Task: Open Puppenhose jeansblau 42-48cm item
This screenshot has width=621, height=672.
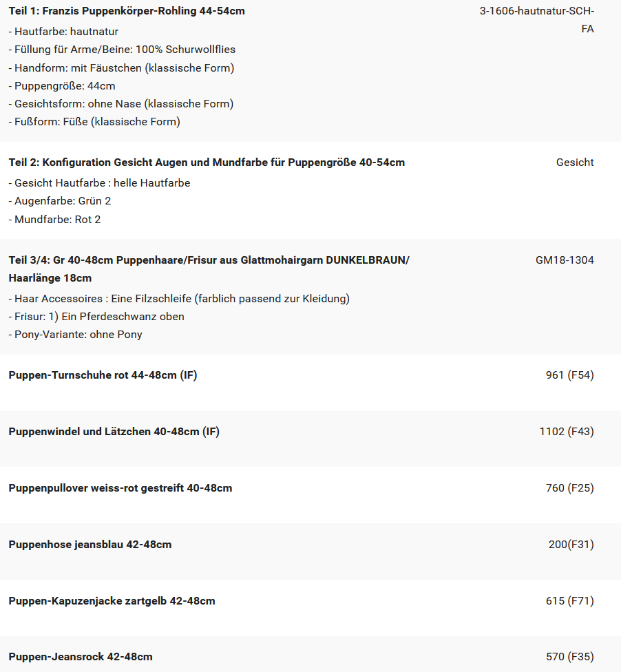Action: [x=90, y=545]
